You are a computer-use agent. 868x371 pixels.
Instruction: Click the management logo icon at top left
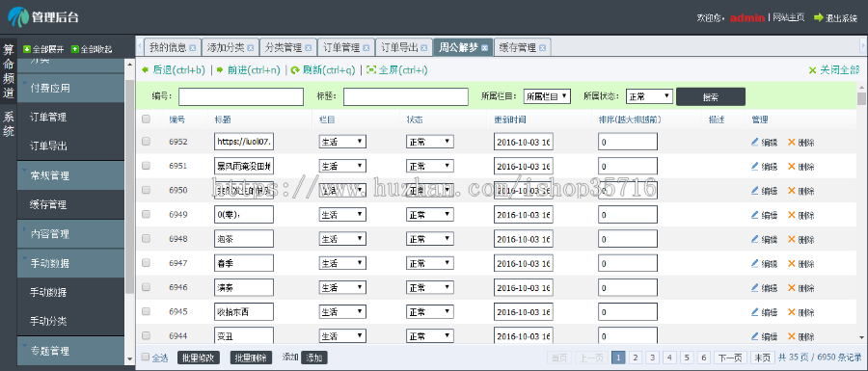(17, 16)
